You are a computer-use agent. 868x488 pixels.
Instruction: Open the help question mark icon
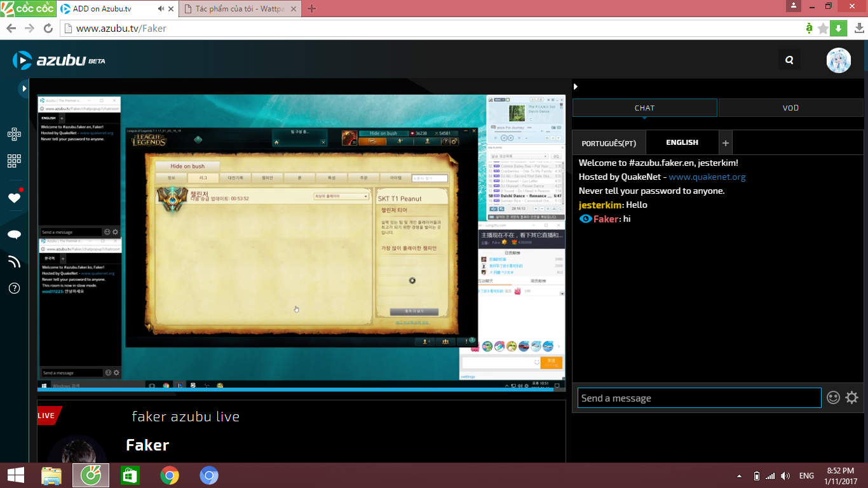[x=14, y=288]
